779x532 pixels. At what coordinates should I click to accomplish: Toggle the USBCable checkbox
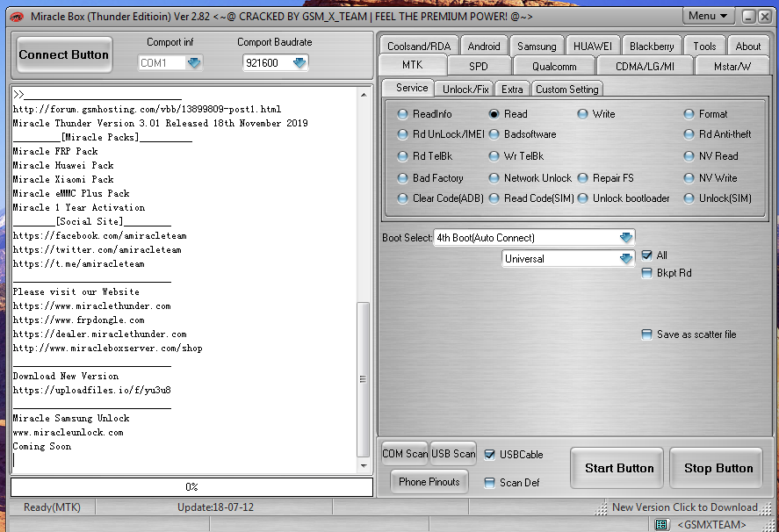489,455
